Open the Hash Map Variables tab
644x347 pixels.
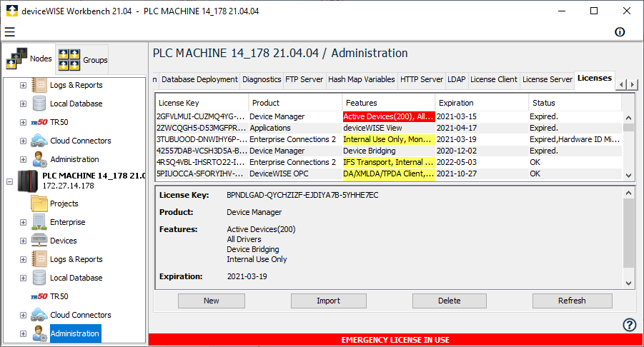(x=362, y=79)
